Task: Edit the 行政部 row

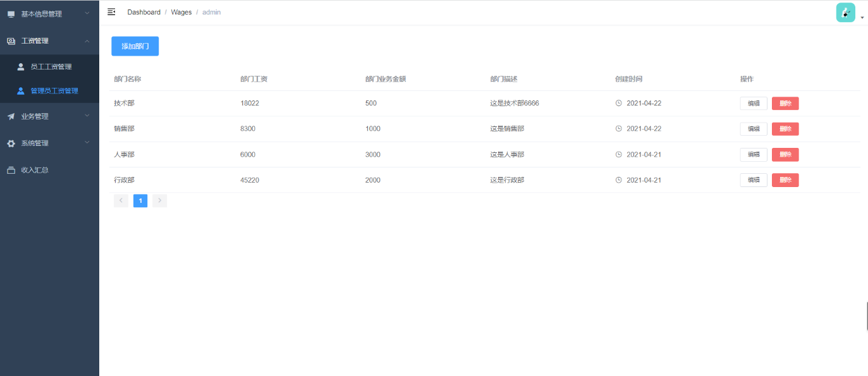Action: tap(754, 180)
